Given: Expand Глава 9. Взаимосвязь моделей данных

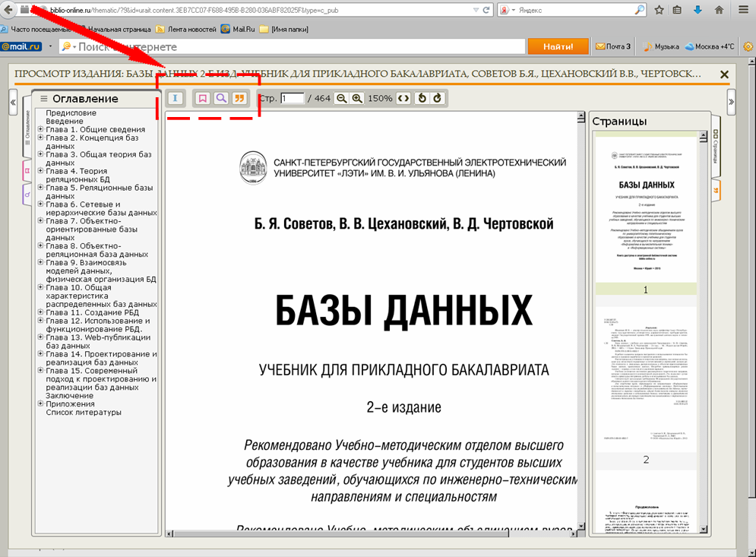Looking at the screenshot, I should pyautogui.click(x=41, y=262).
